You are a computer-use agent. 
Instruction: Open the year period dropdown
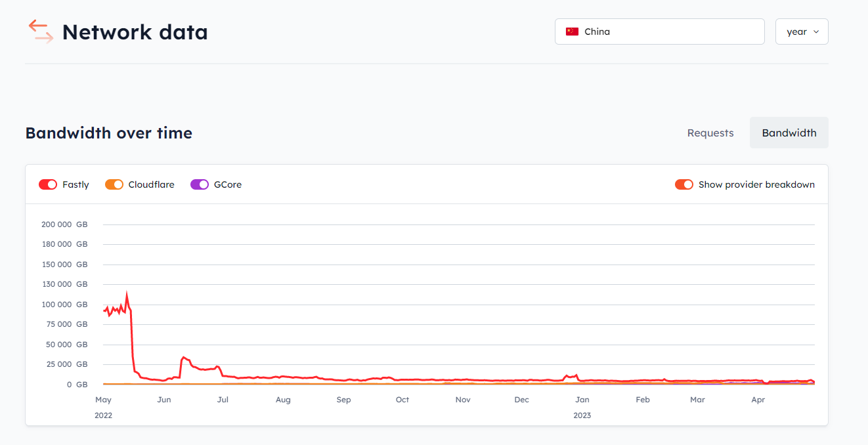tap(802, 31)
